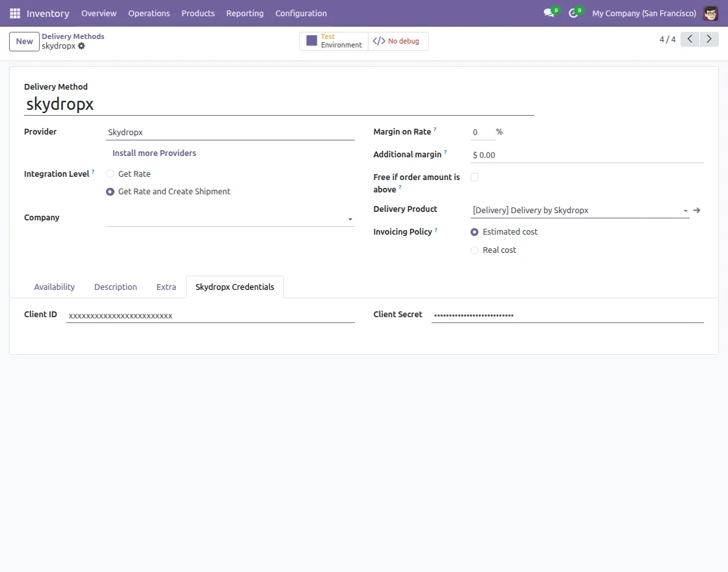Click the purple environment color square
Viewport: 728px width, 572px height.
312,40
